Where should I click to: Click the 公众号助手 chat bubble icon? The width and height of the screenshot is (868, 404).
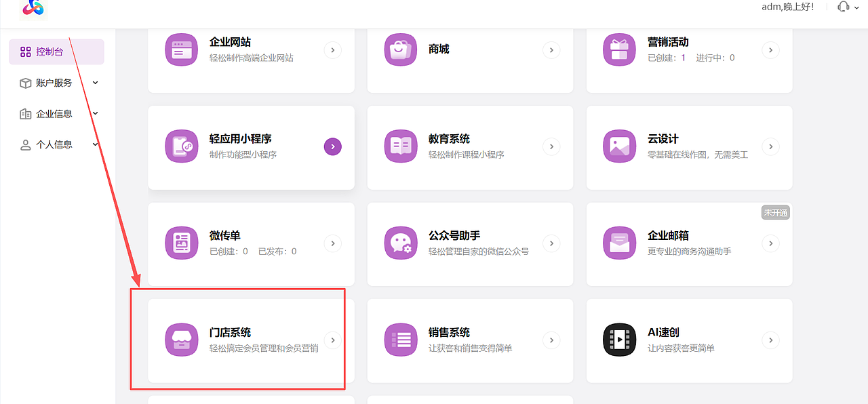(400, 243)
